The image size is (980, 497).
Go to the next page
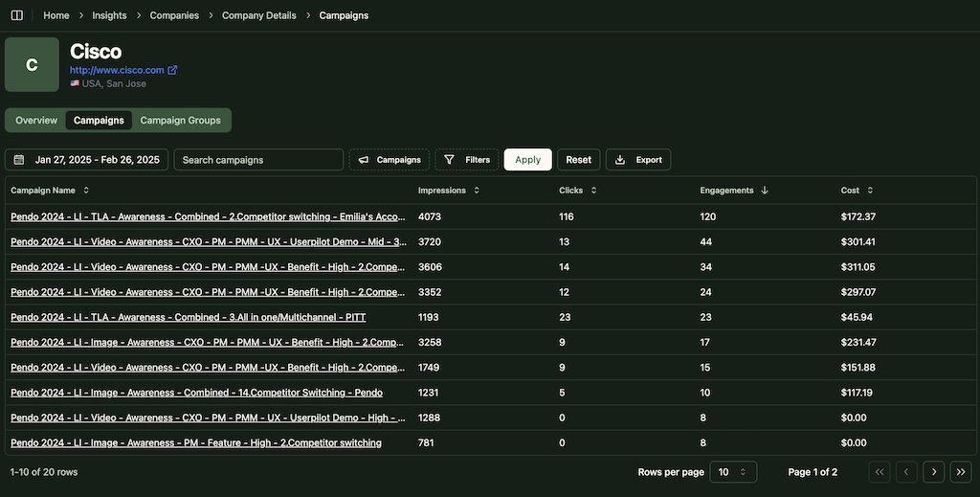934,472
